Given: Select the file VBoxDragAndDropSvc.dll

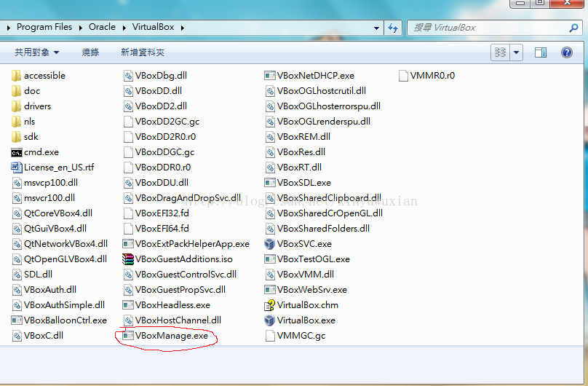Looking at the screenshot, I should [x=182, y=198].
